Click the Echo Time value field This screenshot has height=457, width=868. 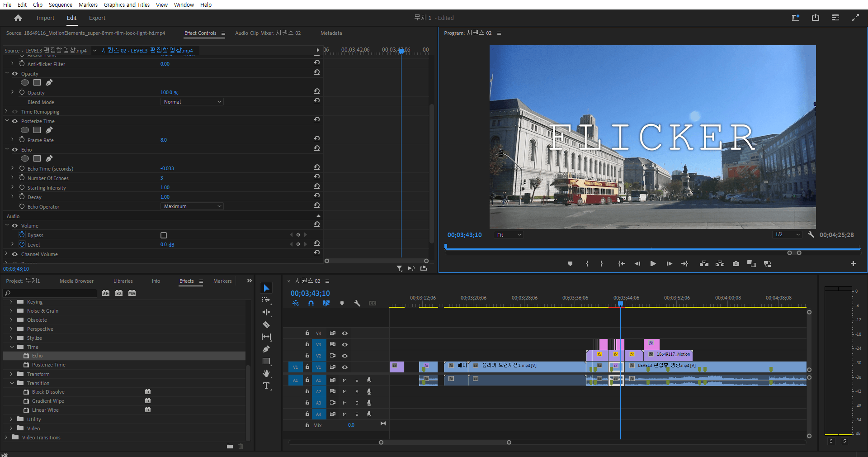coord(167,168)
